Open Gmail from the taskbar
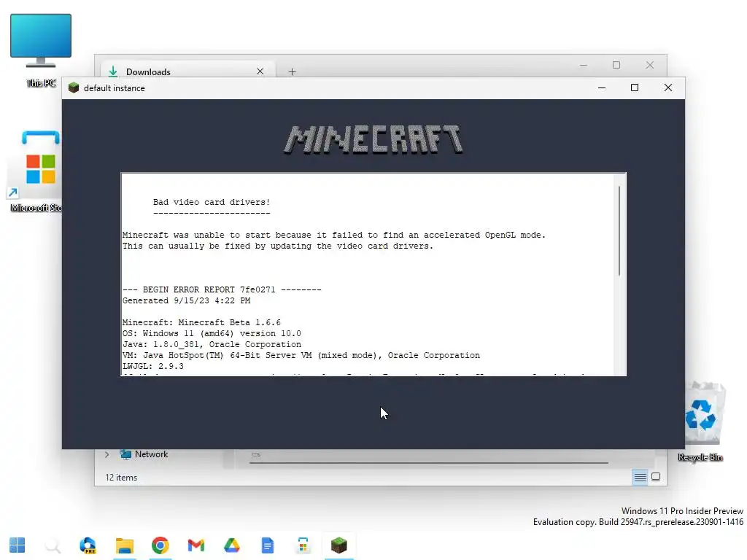 pyautogui.click(x=196, y=545)
